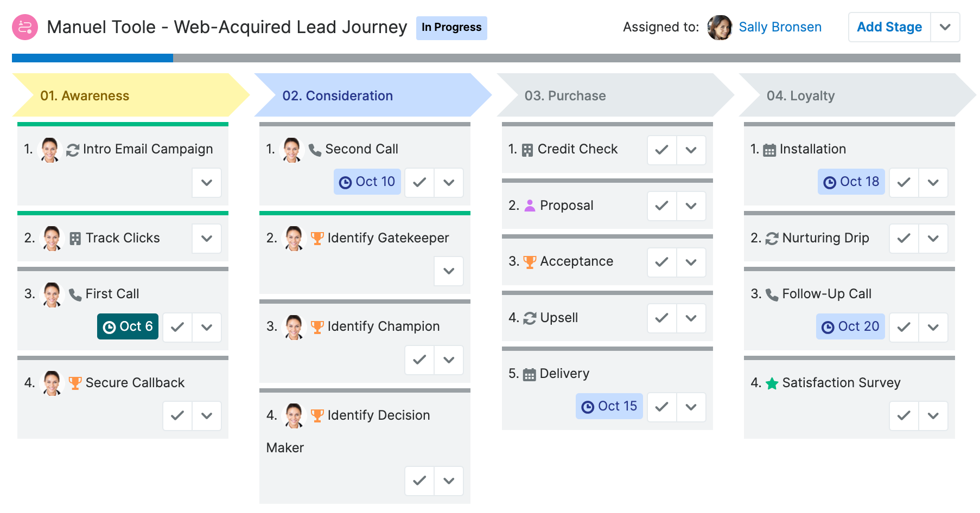This screenshot has width=980, height=513.
Task: Click the journey progress bar
Action: pyautogui.click(x=486, y=58)
